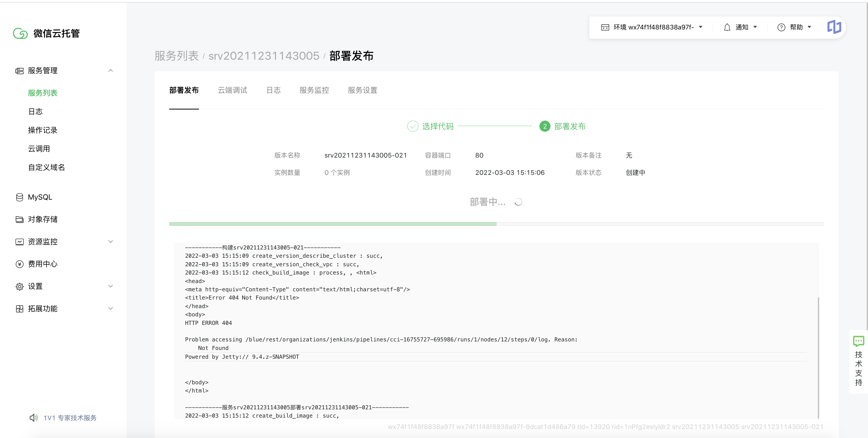The height and width of the screenshot is (438, 868).
Task: Open the 技术支持 side panel button
Action: (x=858, y=362)
